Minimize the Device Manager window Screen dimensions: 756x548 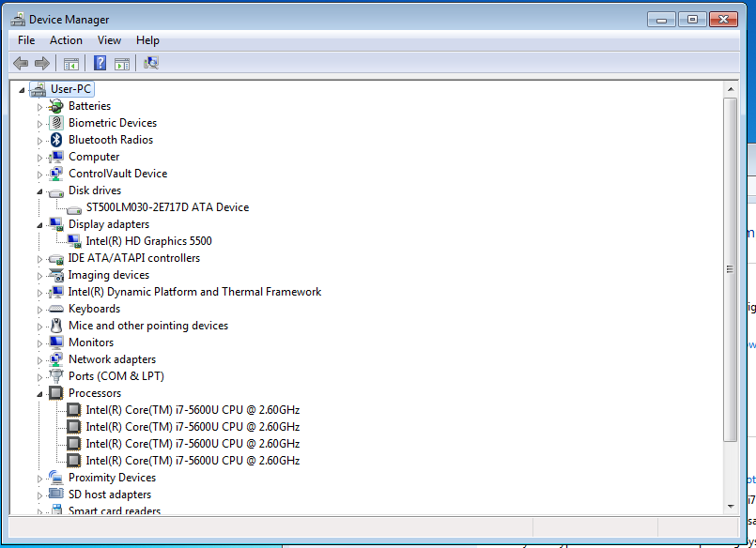tap(661, 20)
